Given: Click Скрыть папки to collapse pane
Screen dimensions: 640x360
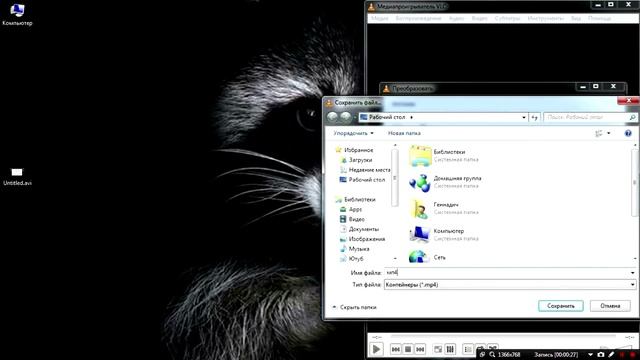Looking at the screenshot, I should coord(354,307).
